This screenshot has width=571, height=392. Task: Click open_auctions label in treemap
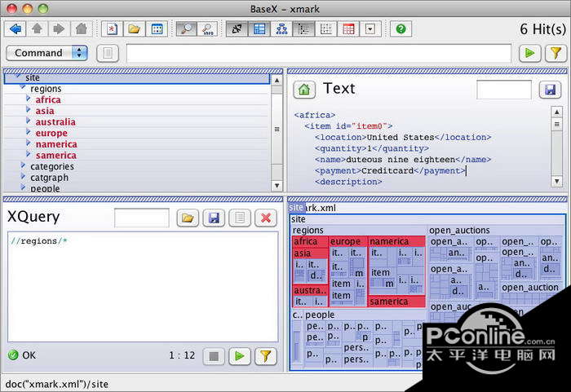click(459, 231)
